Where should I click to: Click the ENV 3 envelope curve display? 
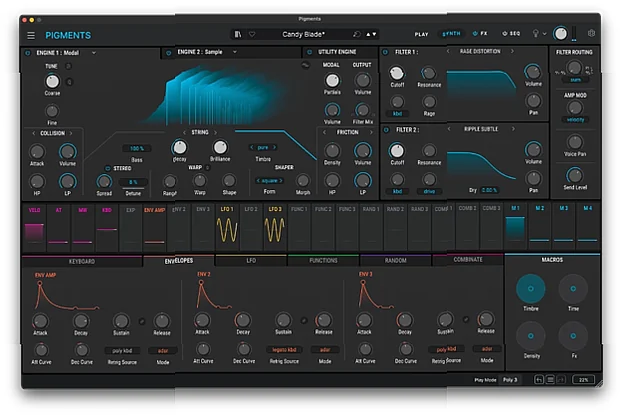point(376,295)
